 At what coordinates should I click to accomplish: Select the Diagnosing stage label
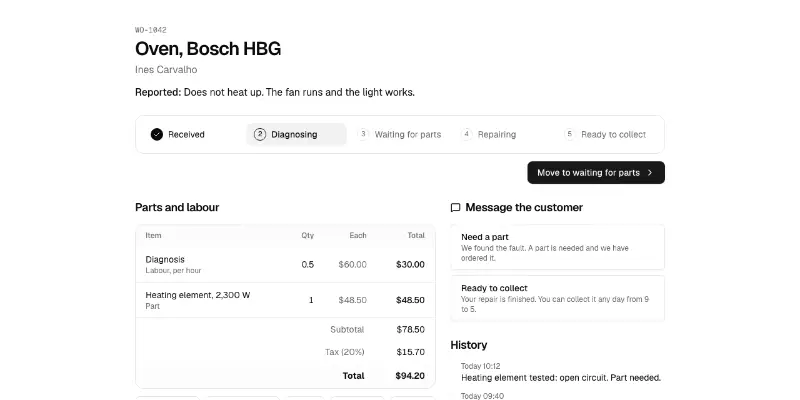coord(294,135)
